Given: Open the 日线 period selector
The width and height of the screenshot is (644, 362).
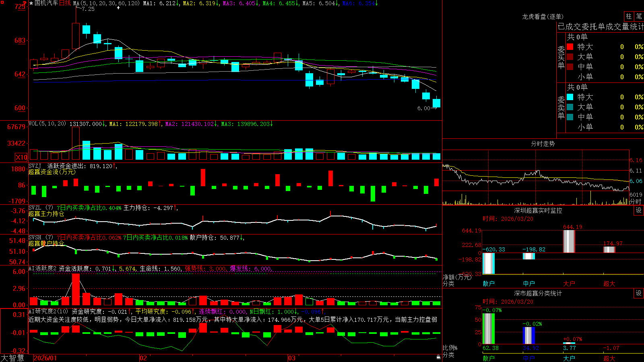Looking at the screenshot, I should click(x=65, y=3).
